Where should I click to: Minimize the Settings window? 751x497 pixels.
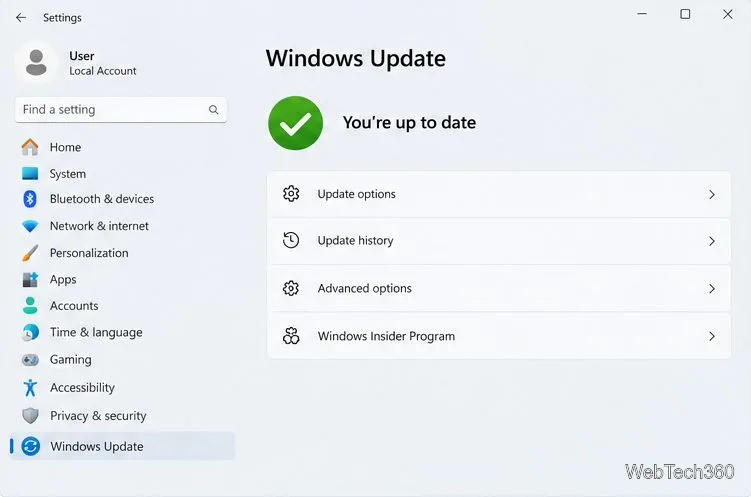(642, 14)
